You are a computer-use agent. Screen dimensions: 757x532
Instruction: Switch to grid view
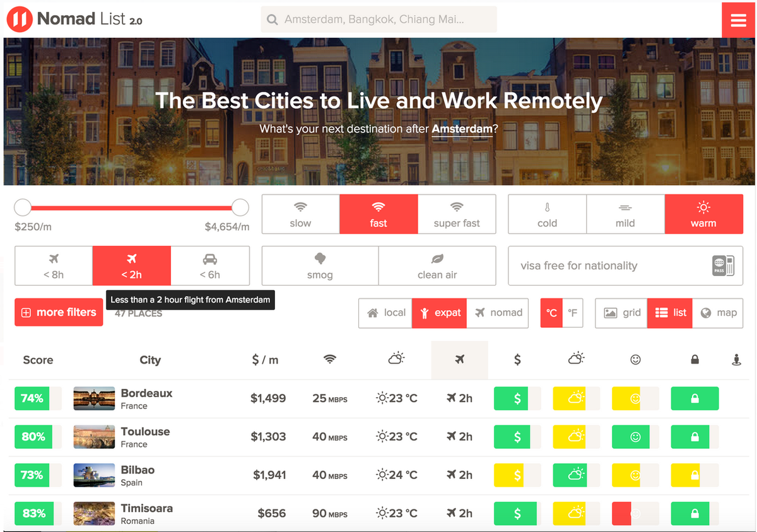(621, 313)
